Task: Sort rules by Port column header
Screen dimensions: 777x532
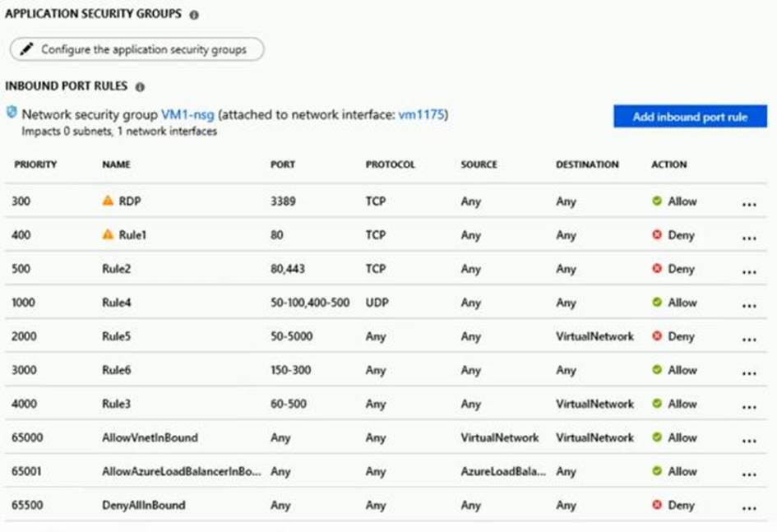Action: click(x=282, y=164)
